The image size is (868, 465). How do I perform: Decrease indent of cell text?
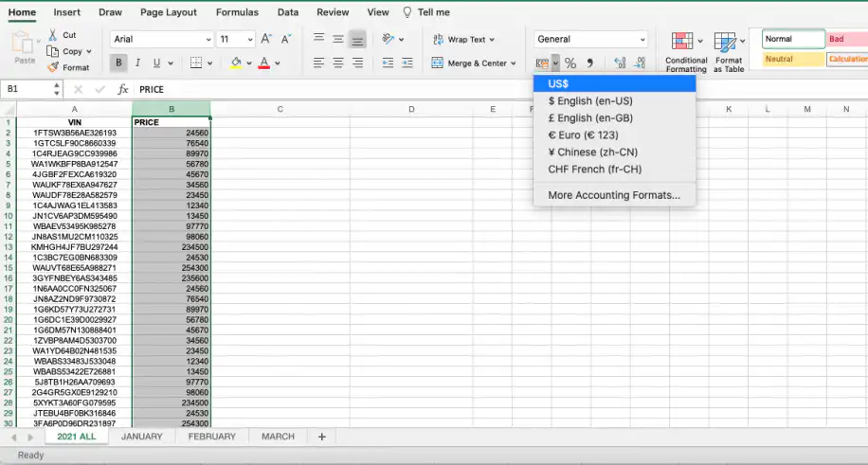(x=388, y=63)
